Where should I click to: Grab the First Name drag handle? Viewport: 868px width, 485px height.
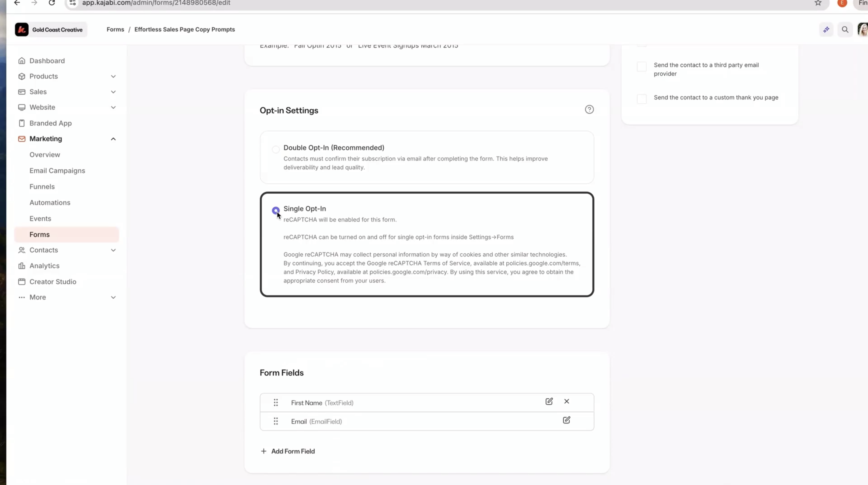276,402
